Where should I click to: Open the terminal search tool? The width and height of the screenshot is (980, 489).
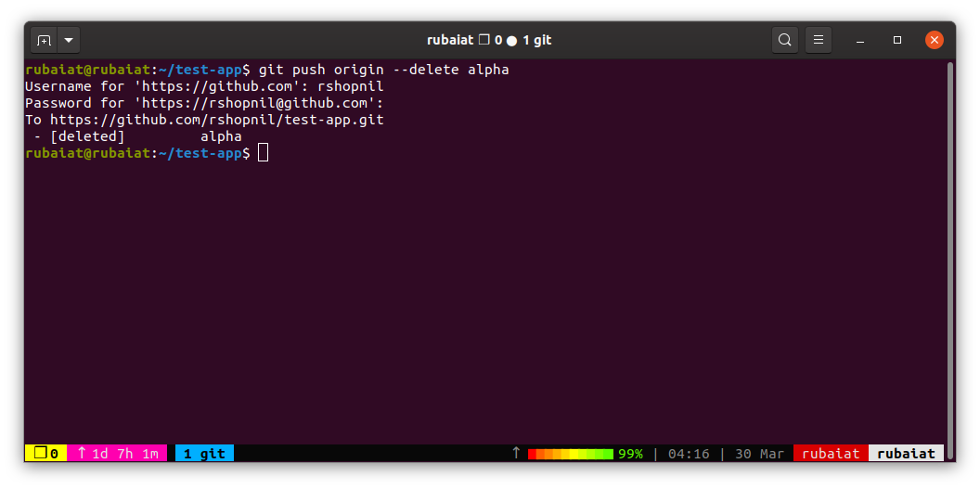pyautogui.click(x=784, y=41)
